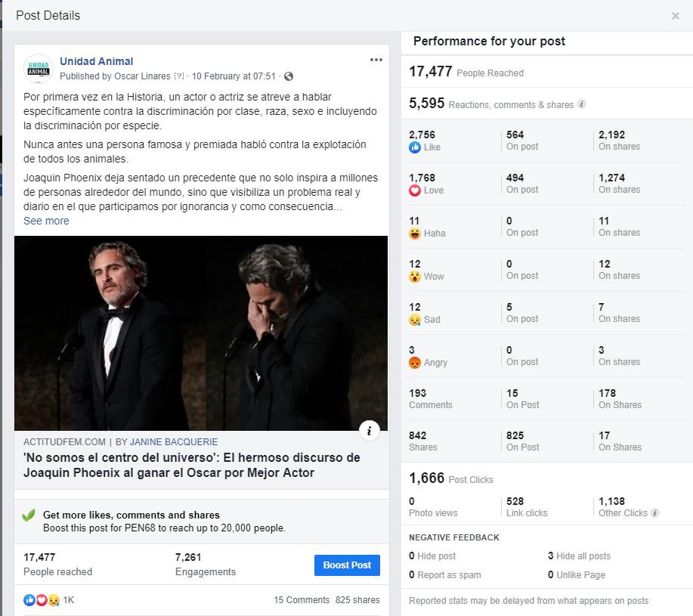
Task: Open Janine Bacquerie author link
Action: [174, 442]
